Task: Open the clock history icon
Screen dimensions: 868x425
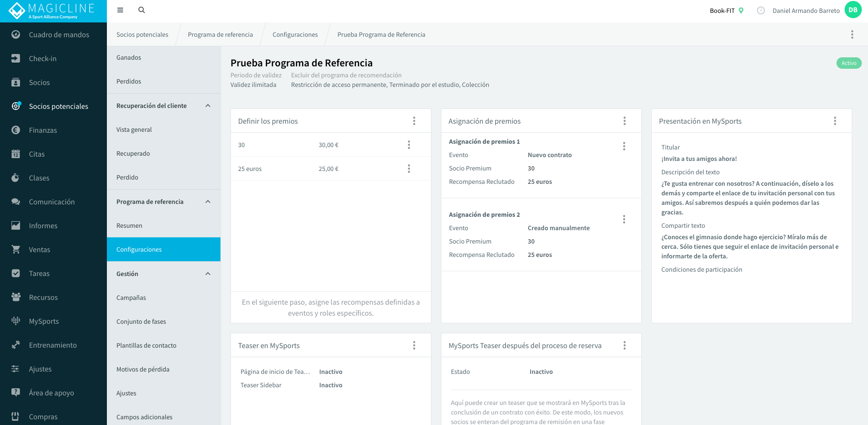Action: (x=761, y=11)
